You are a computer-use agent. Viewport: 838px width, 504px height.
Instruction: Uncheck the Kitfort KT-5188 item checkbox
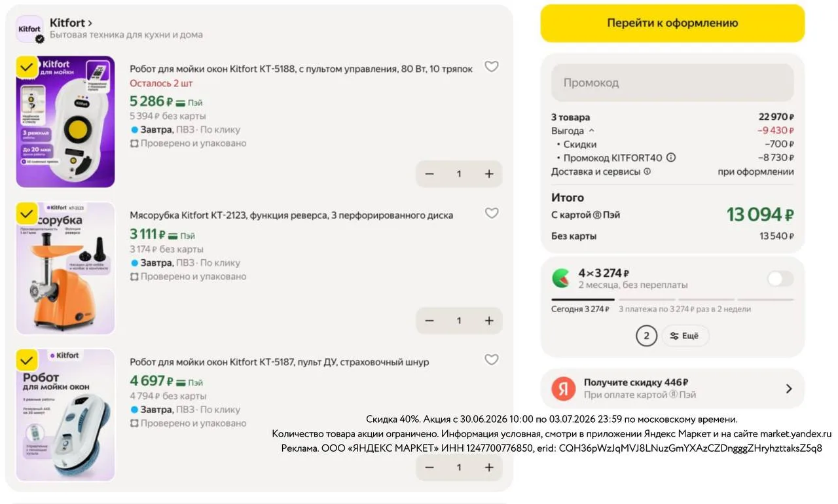tap(27, 67)
